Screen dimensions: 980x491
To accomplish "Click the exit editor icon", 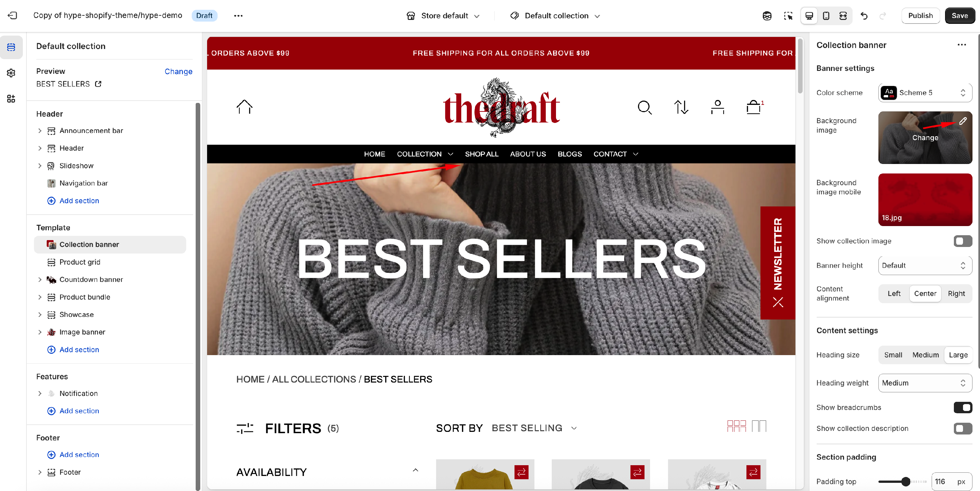I will (12, 16).
